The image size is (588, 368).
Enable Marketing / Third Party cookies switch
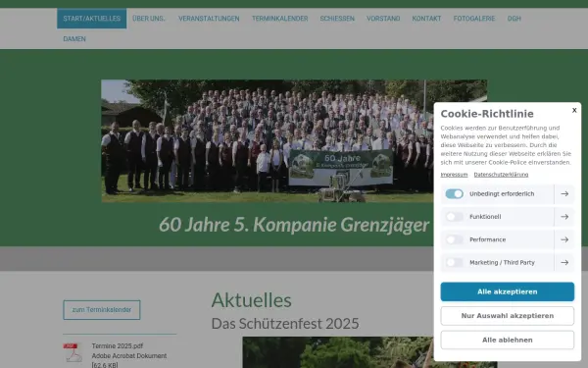click(454, 262)
